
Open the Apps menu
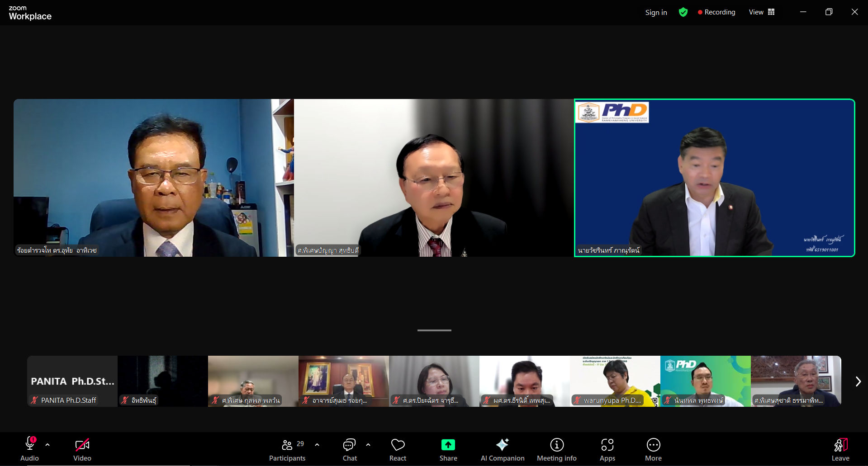click(x=607, y=450)
